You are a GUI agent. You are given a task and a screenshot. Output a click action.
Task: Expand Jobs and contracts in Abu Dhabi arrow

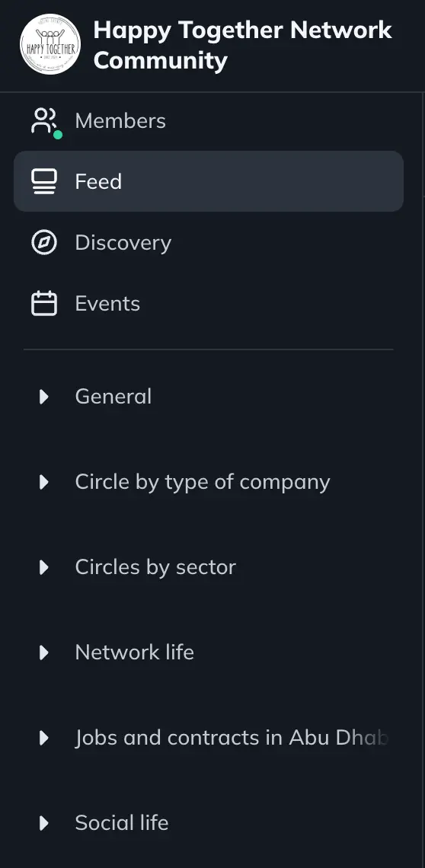(43, 737)
